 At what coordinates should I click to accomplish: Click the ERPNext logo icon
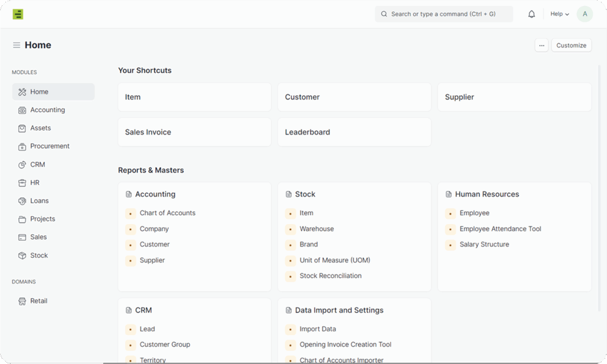click(18, 14)
